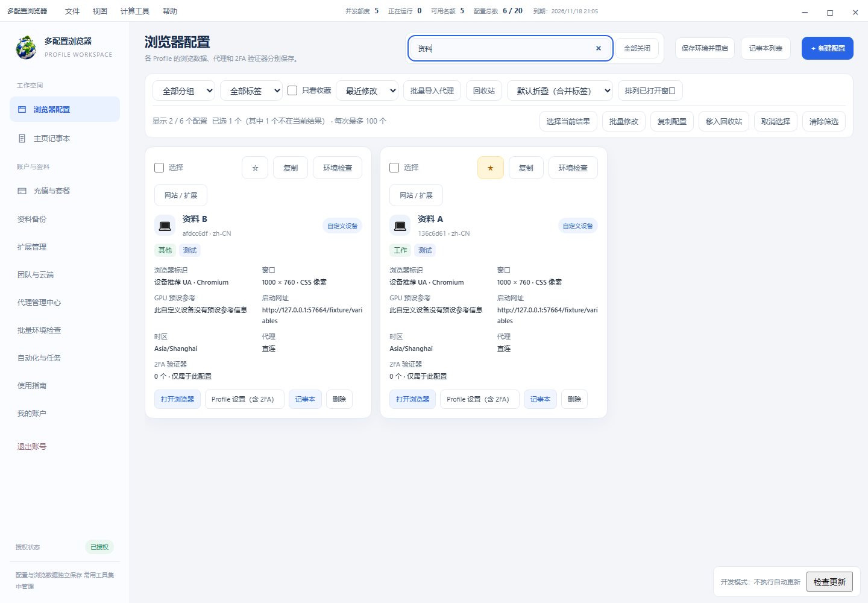Screen dimensions: 868x603
Task: Click 批量导入代理 button
Action: pyautogui.click(x=432, y=91)
